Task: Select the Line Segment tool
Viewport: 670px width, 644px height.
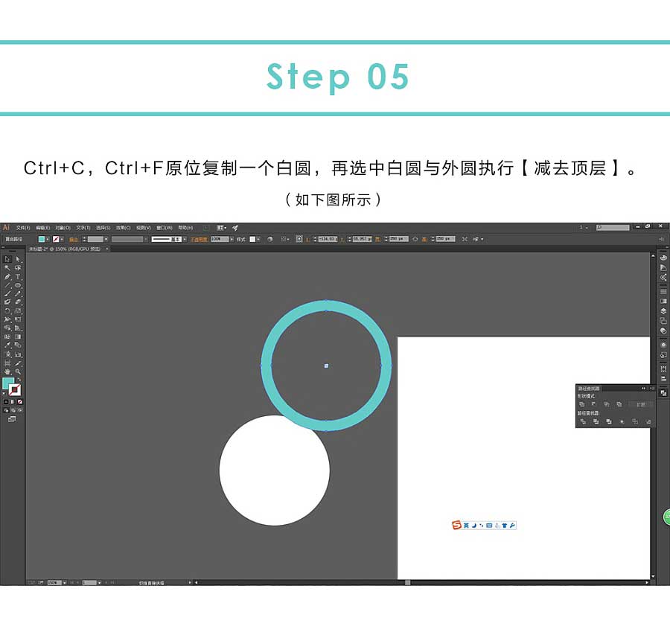Action: click(x=7, y=285)
